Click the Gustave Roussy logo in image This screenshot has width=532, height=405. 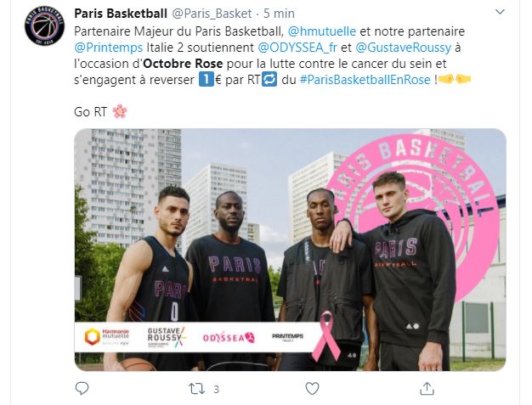pos(167,337)
